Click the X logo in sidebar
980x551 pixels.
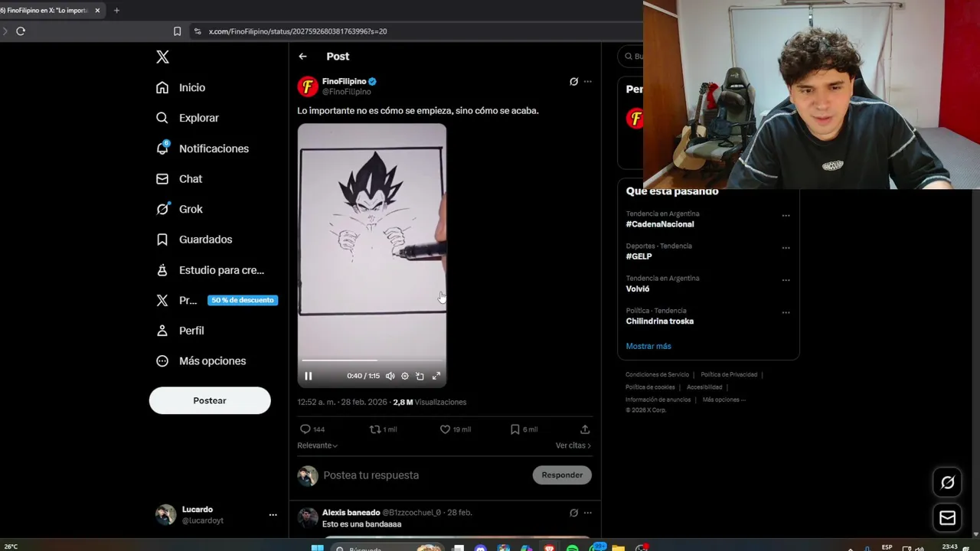click(162, 57)
